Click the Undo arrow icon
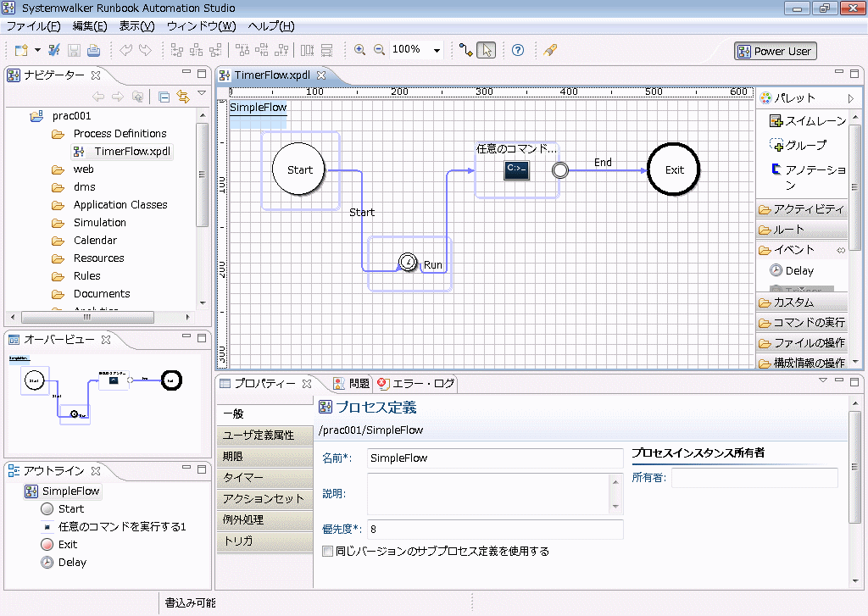The image size is (868, 616). pos(125,50)
